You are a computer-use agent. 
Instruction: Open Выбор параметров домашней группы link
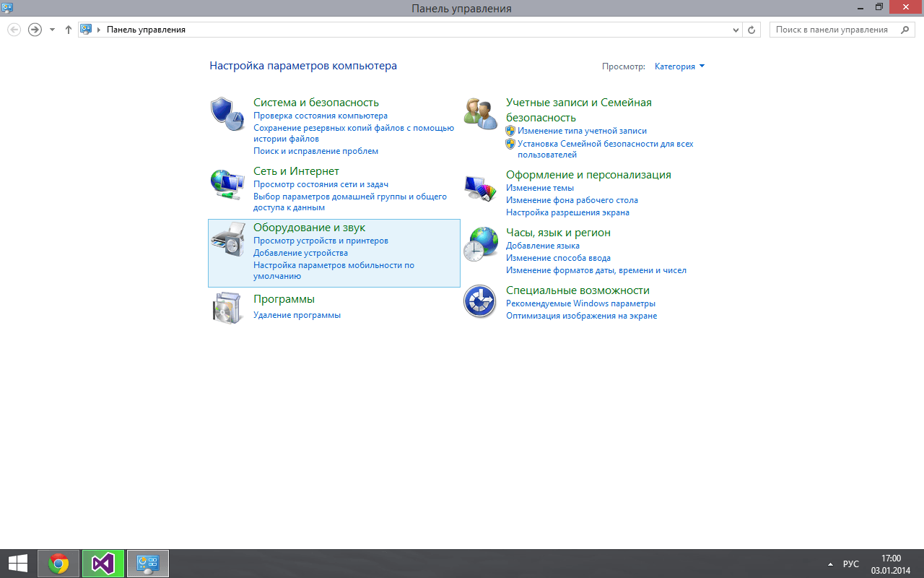pos(350,202)
